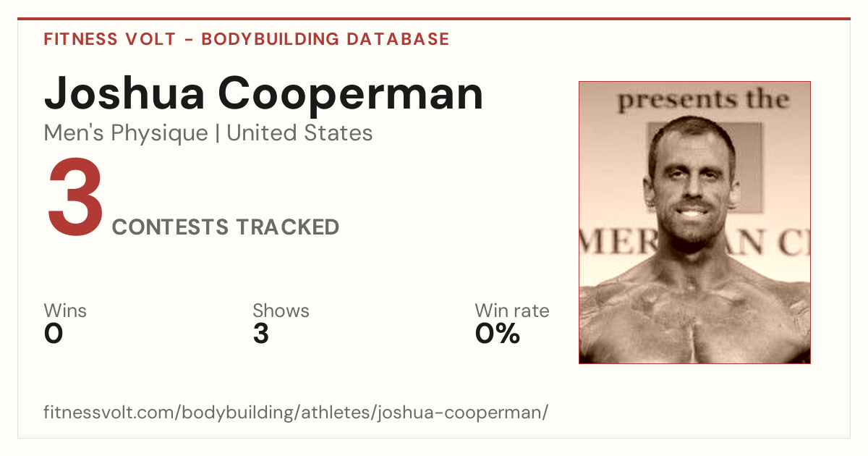Open the fitnessvolt.com athlete URL

[x=296, y=413]
